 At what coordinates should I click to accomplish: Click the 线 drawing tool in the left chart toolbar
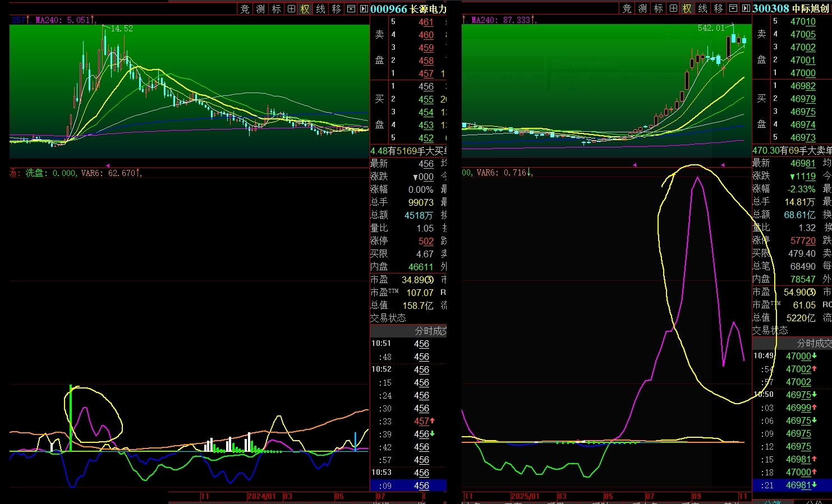click(x=321, y=9)
